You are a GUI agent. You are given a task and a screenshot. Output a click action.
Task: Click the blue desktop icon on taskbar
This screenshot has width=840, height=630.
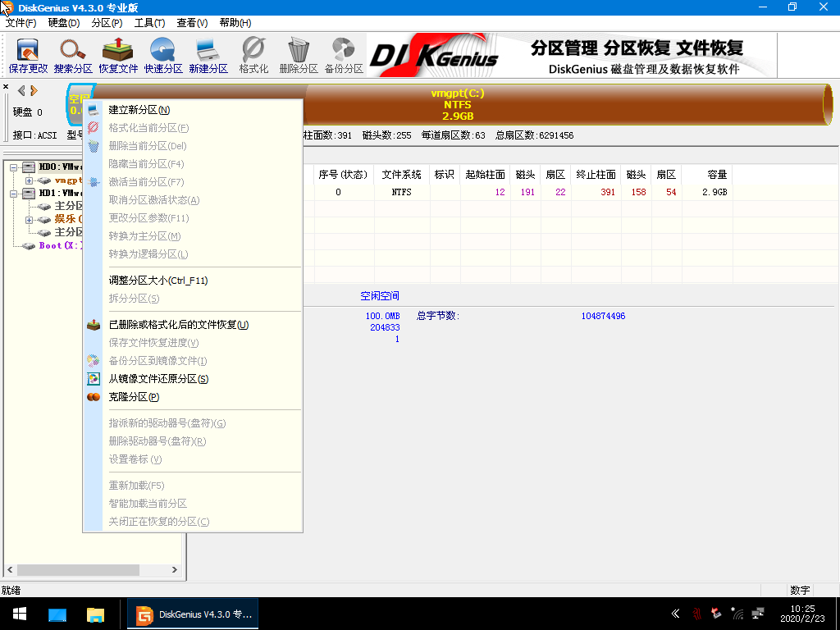point(57,614)
